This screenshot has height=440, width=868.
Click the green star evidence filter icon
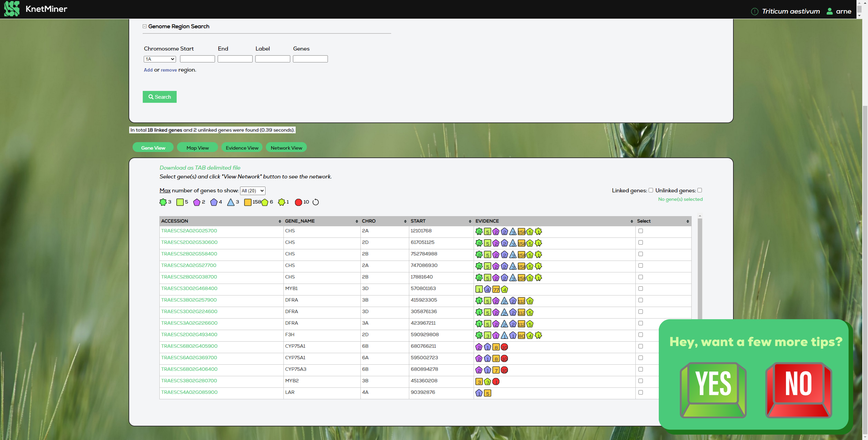pos(162,202)
